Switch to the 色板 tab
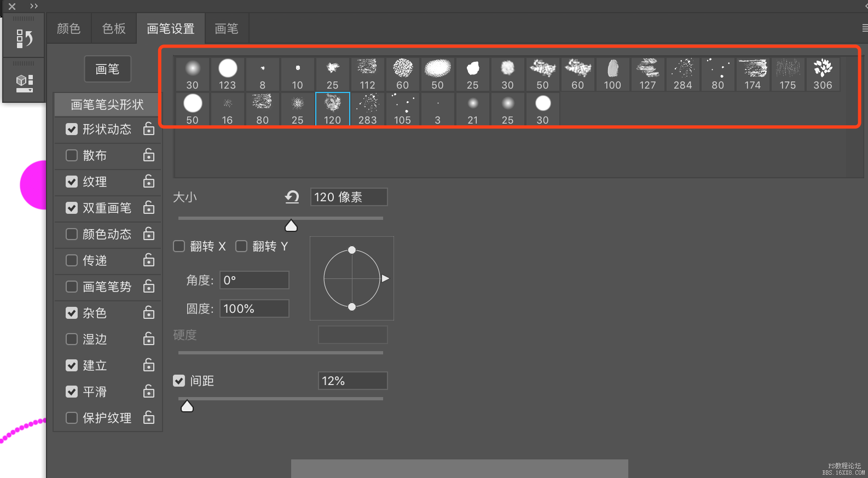 [x=114, y=28]
